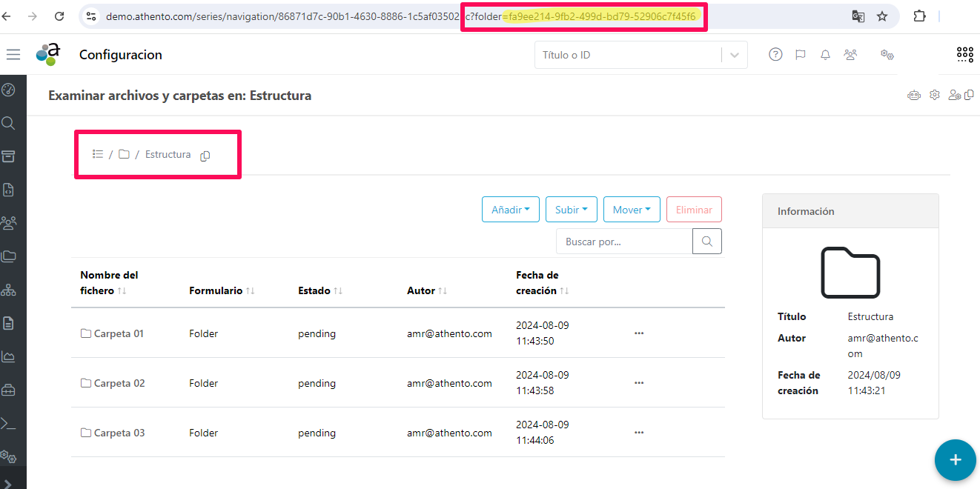Screen dimensions: 980x489
Task: Expand the Subir dropdown
Action: [x=571, y=210]
